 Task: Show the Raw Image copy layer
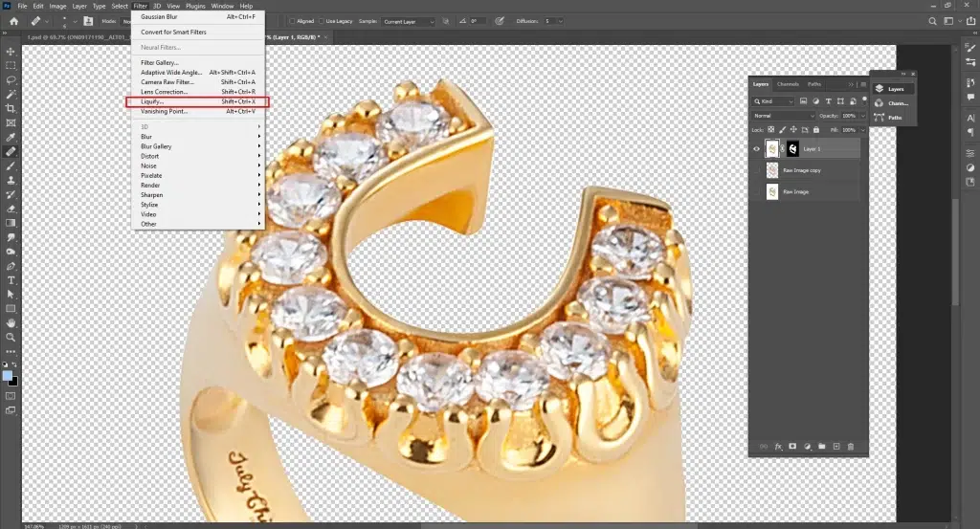[x=756, y=170]
